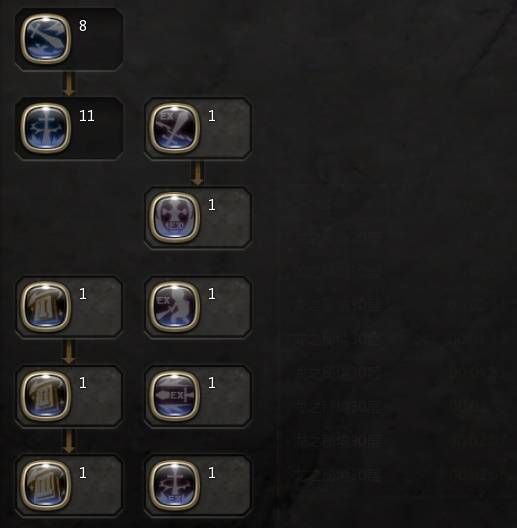Image resolution: width=517 pixels, height=528 pixels.
Task: Click the EX crossed swords skill icon
Action: [174, 128]
